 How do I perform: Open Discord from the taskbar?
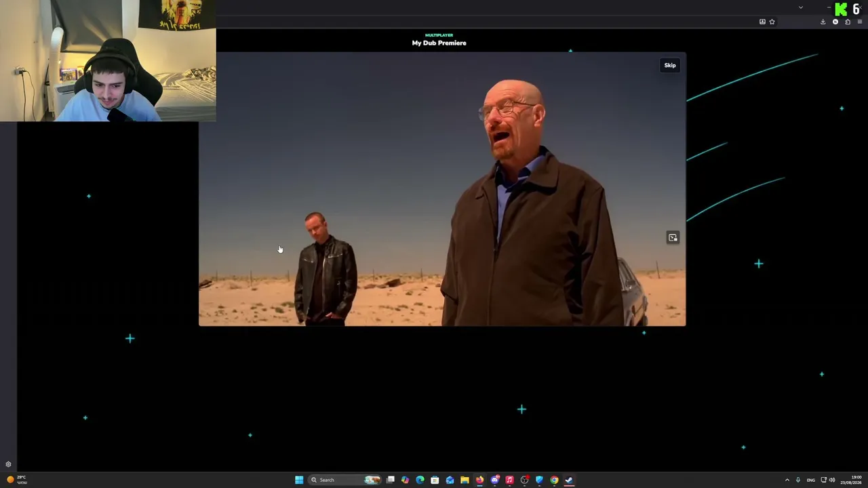tap(494, 480)
